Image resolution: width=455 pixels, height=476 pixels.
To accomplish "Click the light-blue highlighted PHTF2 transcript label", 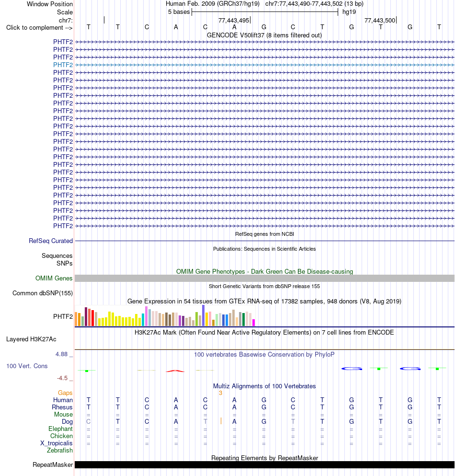I will click(x=63, y=65).
